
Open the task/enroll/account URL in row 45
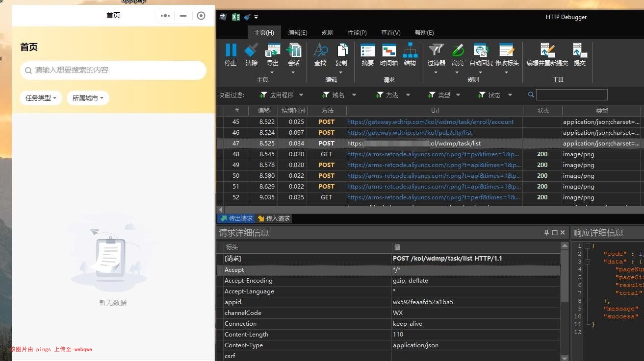[431, 121]
